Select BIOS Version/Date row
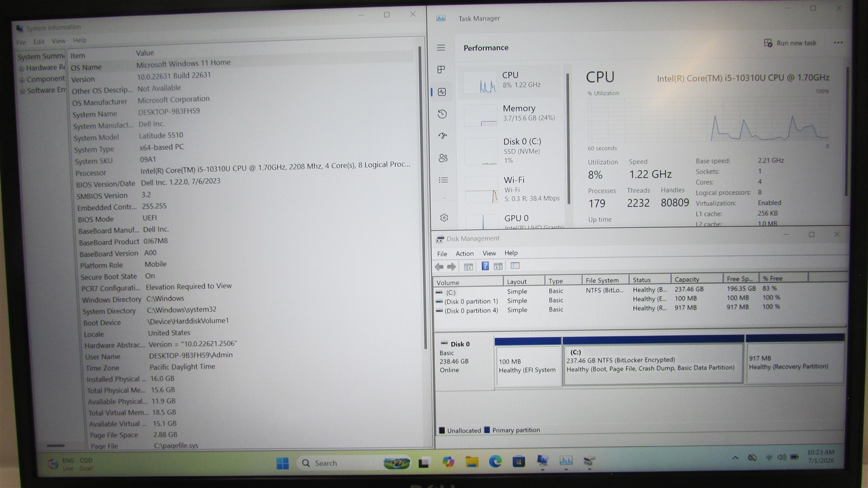The width and height of the screenshot is (868, 488). pos(245,183)
